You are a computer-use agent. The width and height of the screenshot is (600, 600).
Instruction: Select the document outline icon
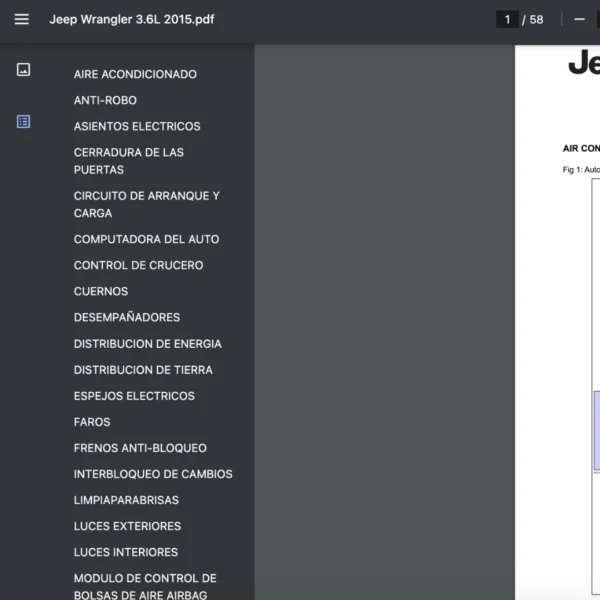(23, 122)
